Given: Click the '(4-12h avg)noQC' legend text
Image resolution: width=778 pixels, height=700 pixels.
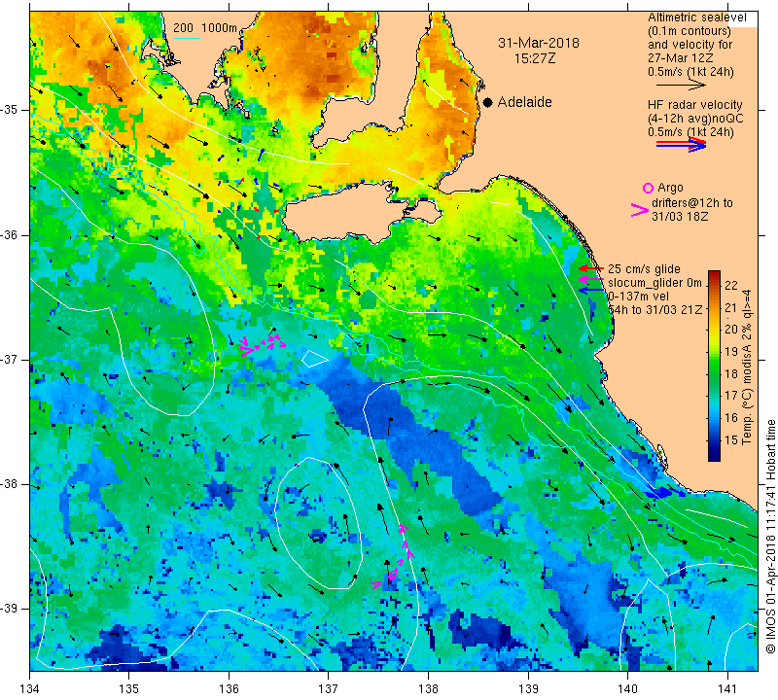Looking at the screenshot, I should point(695,118).
